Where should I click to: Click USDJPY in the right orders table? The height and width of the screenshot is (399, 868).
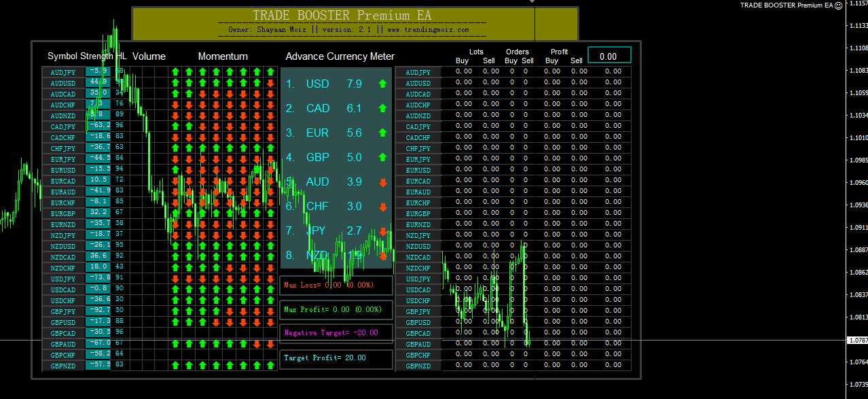pos(418,279)
